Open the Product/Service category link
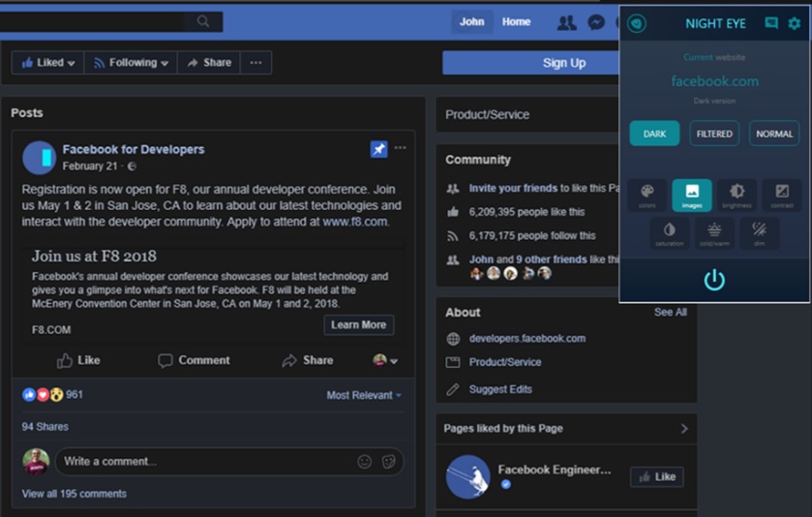The width and height of the screenshot is (812, 517). [505, 362]
